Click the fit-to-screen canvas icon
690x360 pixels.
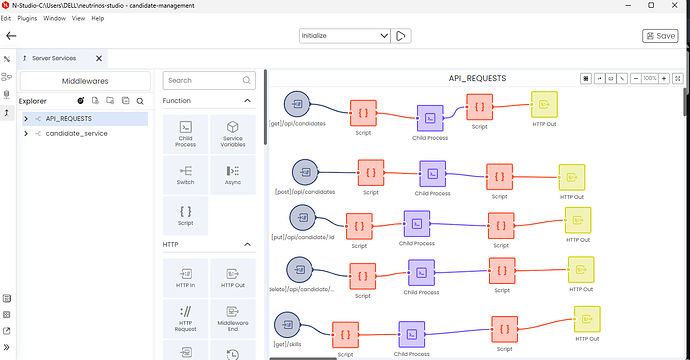(678, 78)
